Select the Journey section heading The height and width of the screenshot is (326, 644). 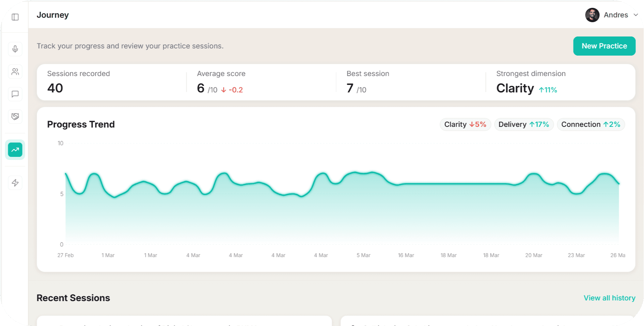point(53,15)
